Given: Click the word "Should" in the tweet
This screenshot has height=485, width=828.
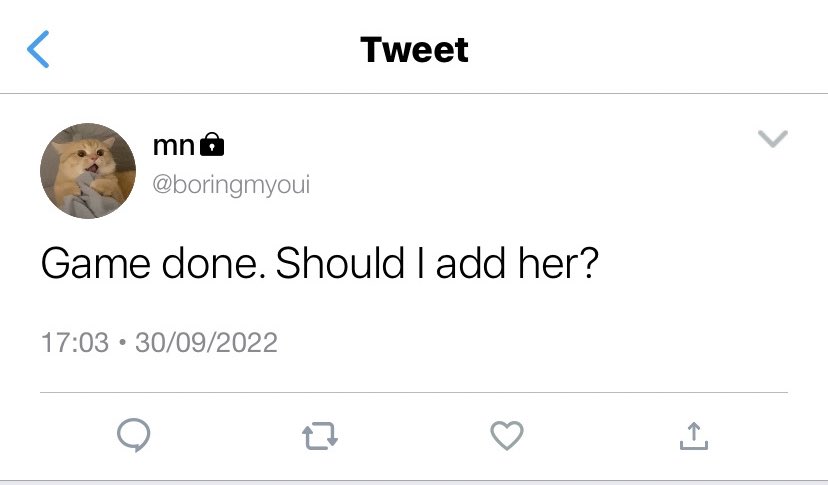Looking at the screenshot, I should click(340, 263).
